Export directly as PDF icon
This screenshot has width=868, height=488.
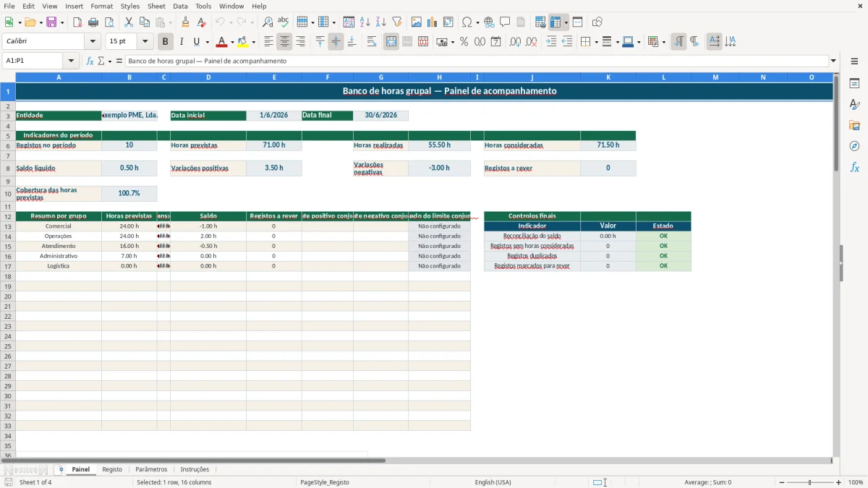(x=77, y=22)
